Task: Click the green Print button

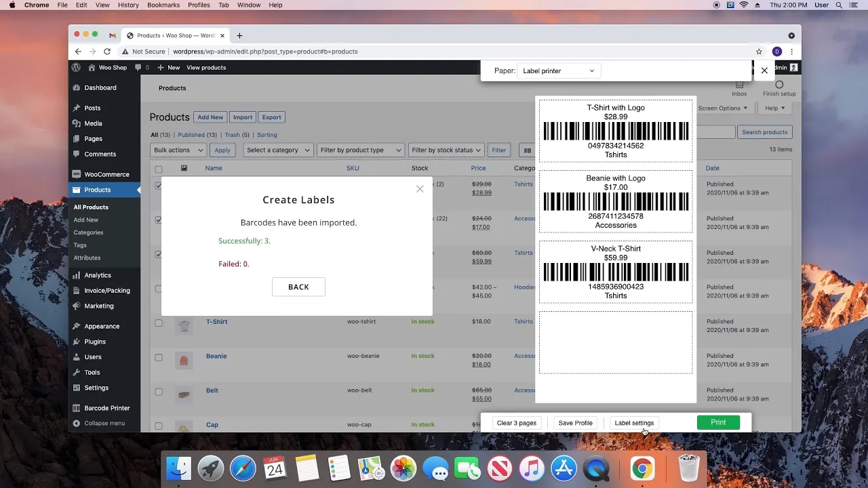Action: point(718,422)
